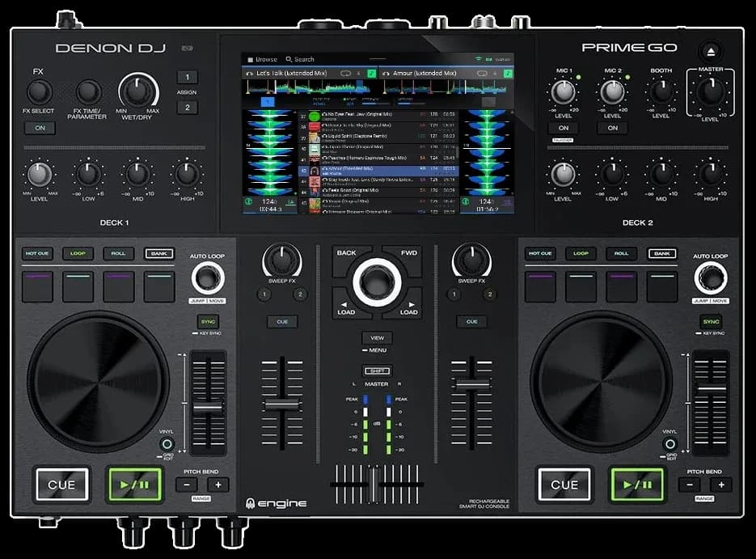Tap the first performance pad on Deck 1
This screenshot has height=559, width=756.
pyautogui.click(x=37, y=286)
